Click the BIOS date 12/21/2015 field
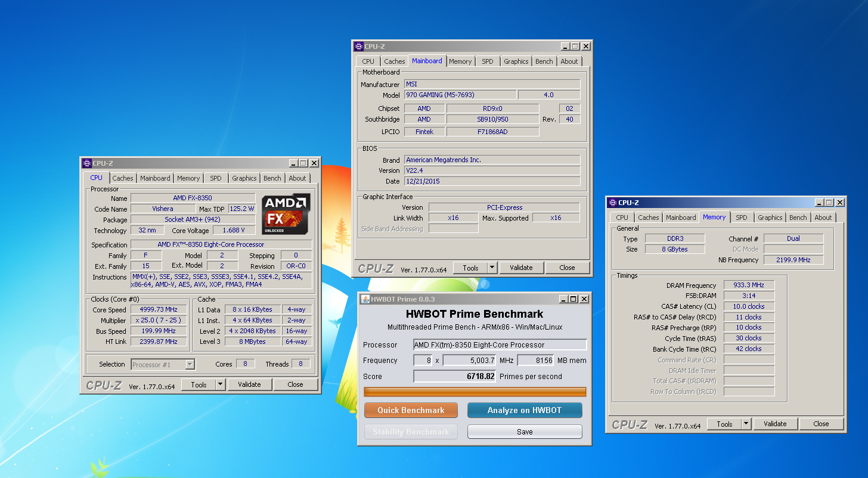Viewport: 868px width, 478px height. (x=492, y=181)
